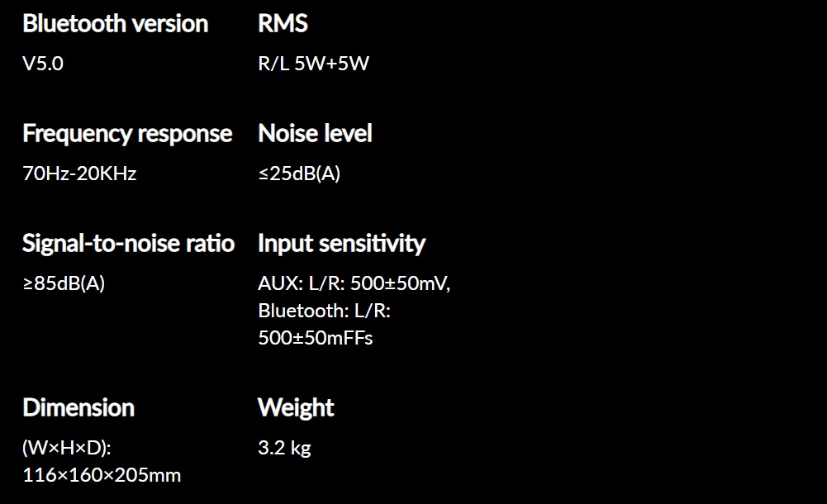Select the 116×160×205mm dimension value
The height and width of the screenshot is (504, 827).
pos(102,475)
